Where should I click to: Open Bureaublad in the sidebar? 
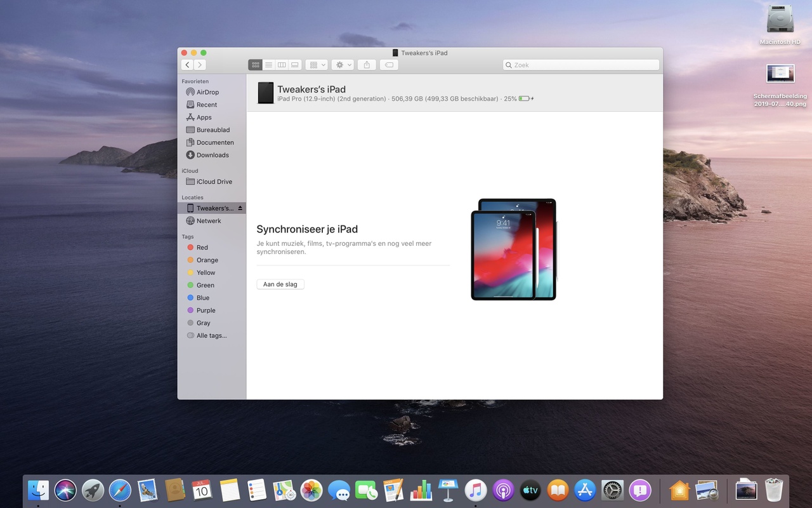coord(212,130)
